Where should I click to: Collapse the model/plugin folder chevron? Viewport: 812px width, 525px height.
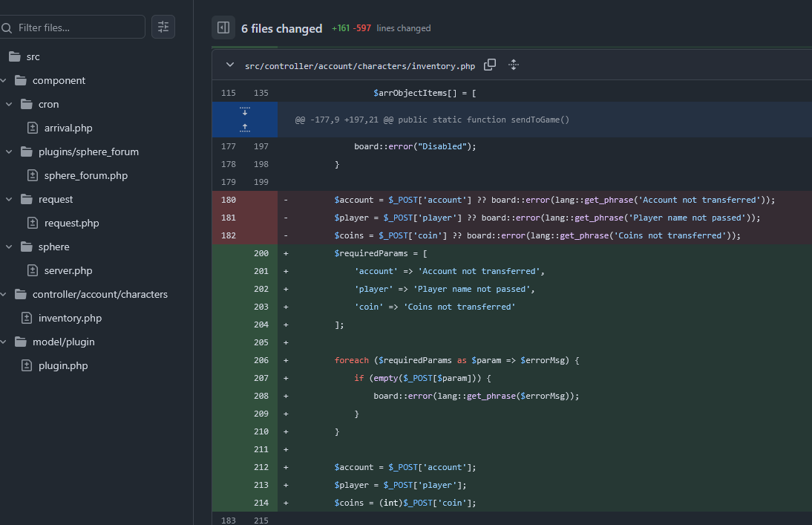[3, 342]
